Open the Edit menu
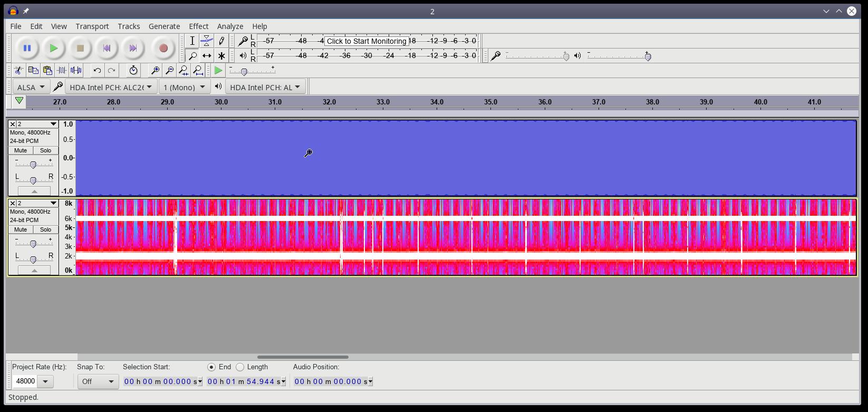The width and height of the screenshot is (868, 412). (36, 26)
